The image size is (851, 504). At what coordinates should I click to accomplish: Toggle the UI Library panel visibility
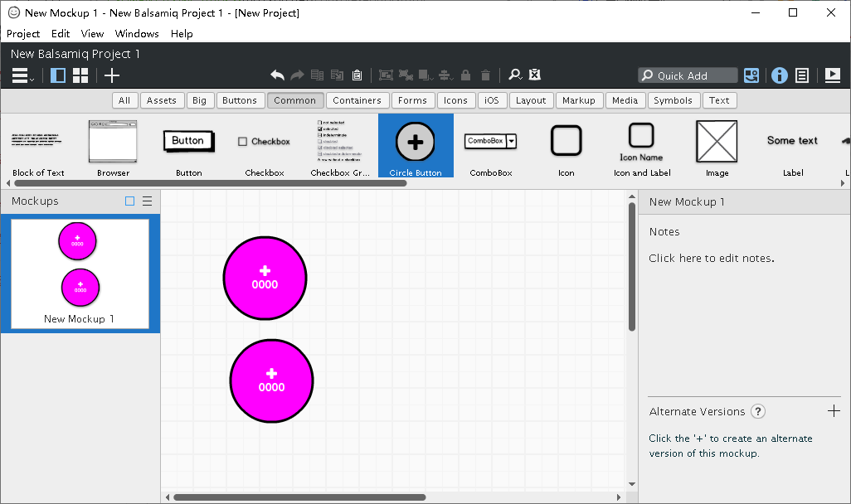57,75
